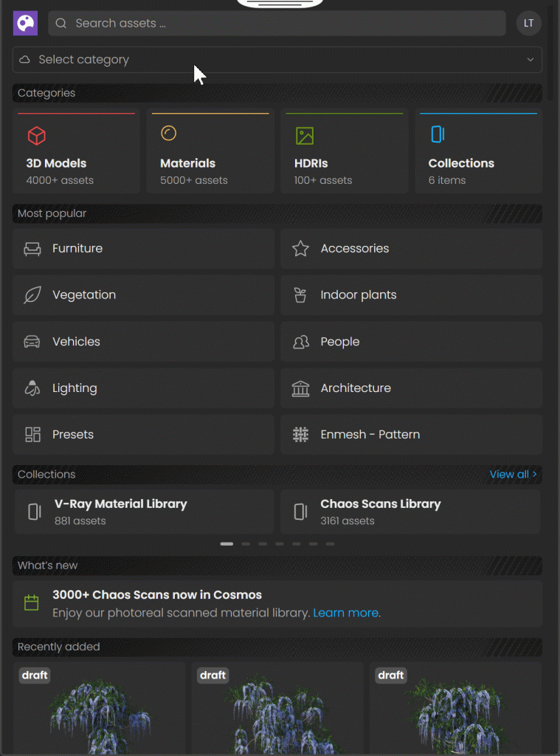Screen dimensions: 560x756
Task: Open the Vehicles car icon
Action: pyautogui.click(x=32, y=342)
